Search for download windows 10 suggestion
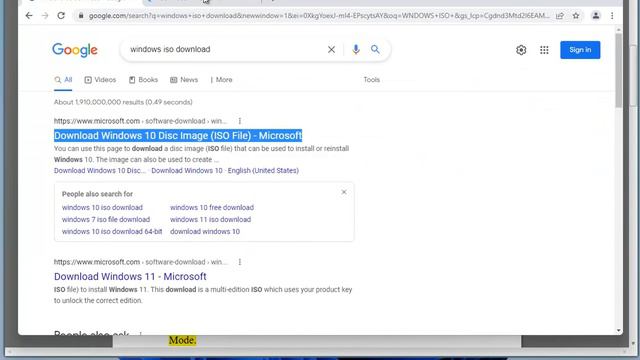The height and width of the screenshot is (360, 640). pos(205,231)
